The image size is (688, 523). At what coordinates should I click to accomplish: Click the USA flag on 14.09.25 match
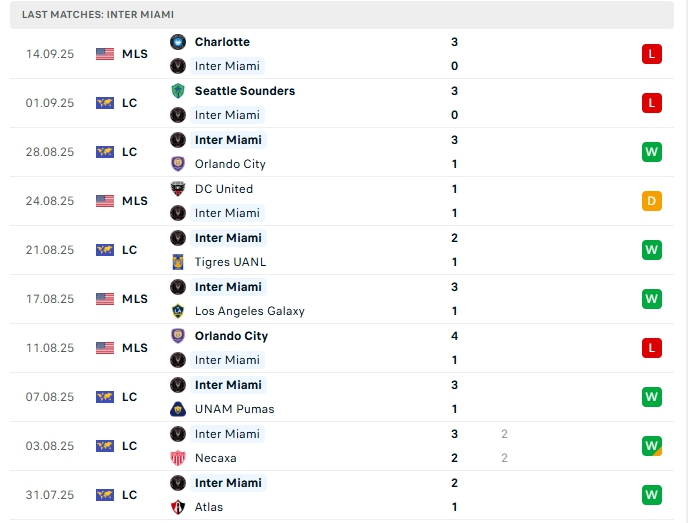[105, 54]
